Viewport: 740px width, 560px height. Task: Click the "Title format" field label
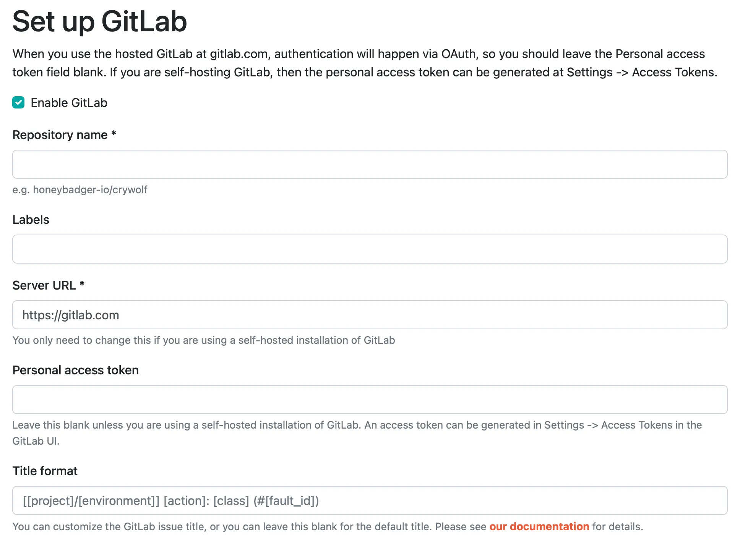click(45, 471)
